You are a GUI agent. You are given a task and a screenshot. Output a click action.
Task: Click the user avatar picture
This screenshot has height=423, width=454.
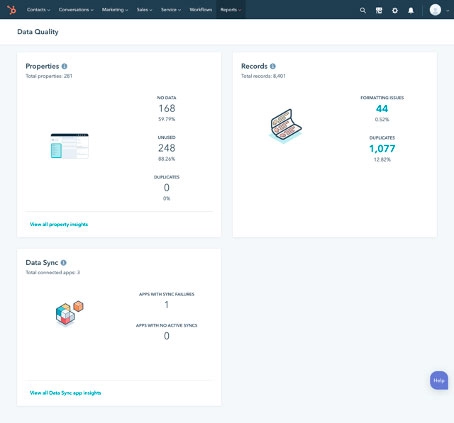435,10
